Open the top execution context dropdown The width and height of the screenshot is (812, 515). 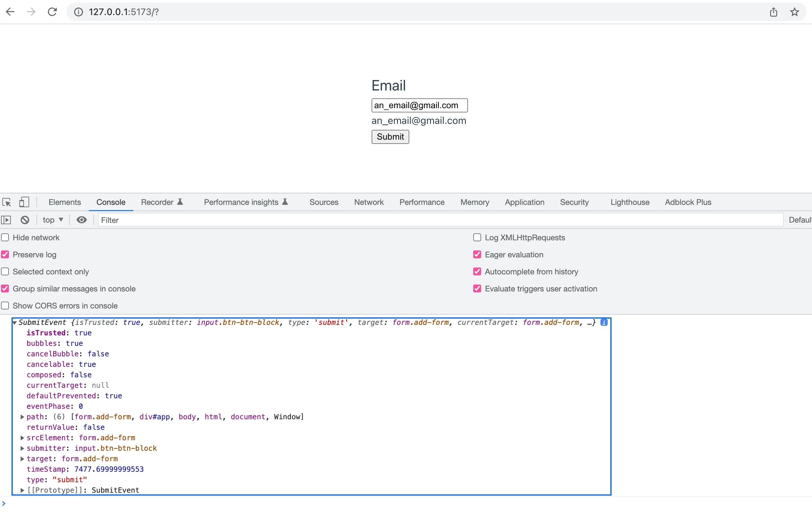[52, 220]
